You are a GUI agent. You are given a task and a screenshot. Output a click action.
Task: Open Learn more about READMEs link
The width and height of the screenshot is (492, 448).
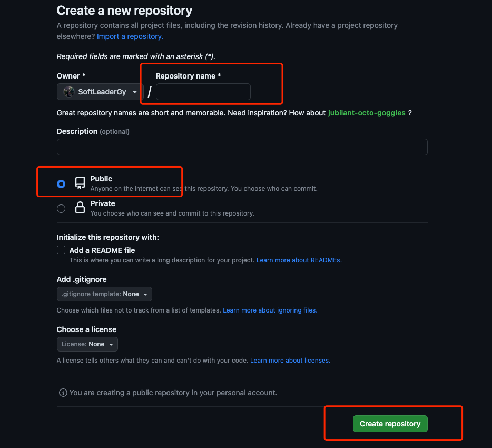pos(299,260)
